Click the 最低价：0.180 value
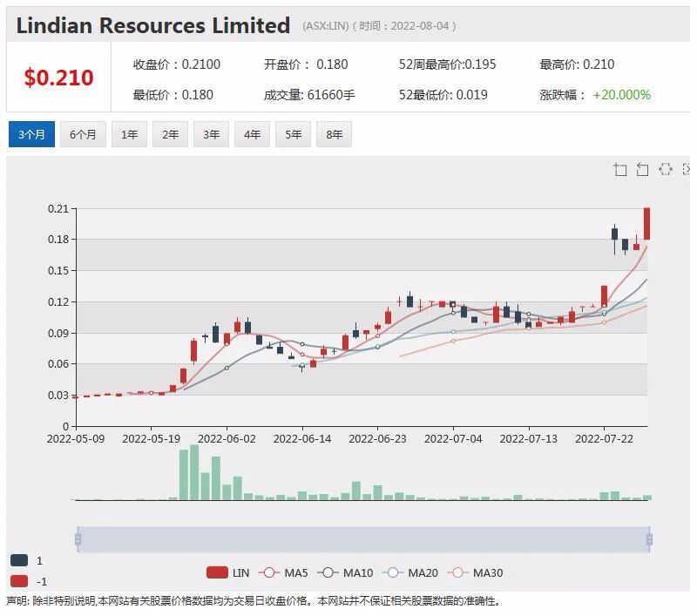 tap(173, 95)
